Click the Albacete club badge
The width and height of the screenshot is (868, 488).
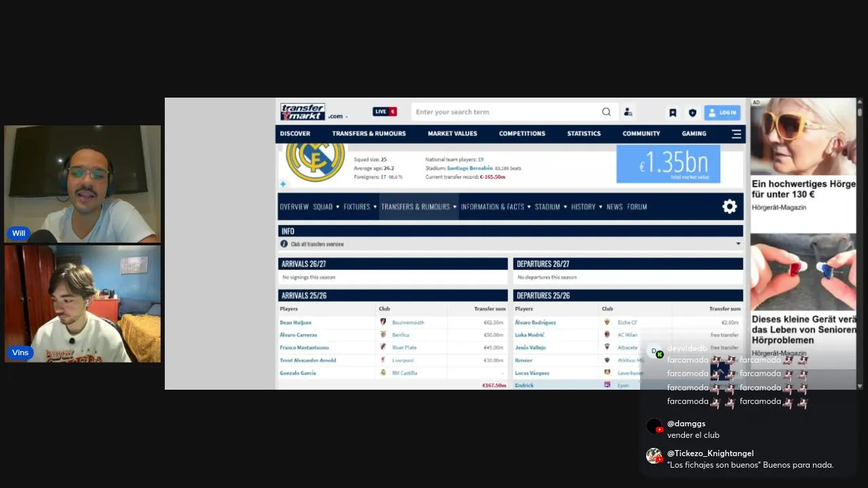coord(607,347)
